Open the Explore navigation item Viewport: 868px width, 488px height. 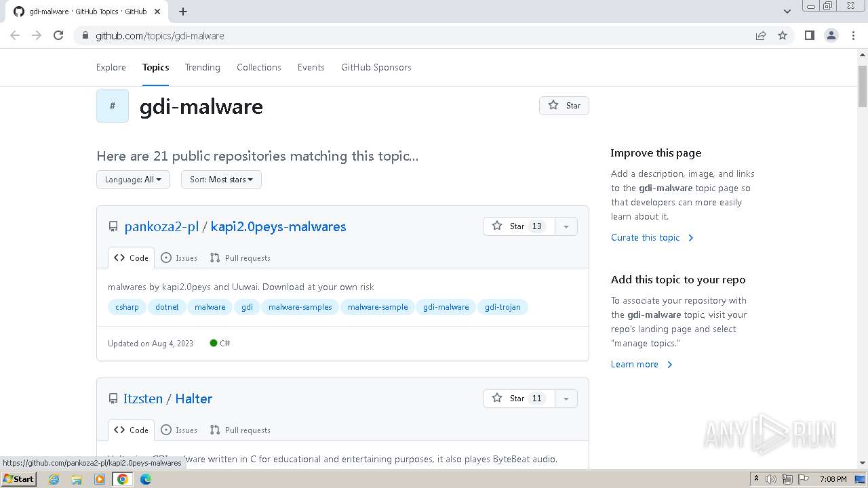click(x=111, y=67)
